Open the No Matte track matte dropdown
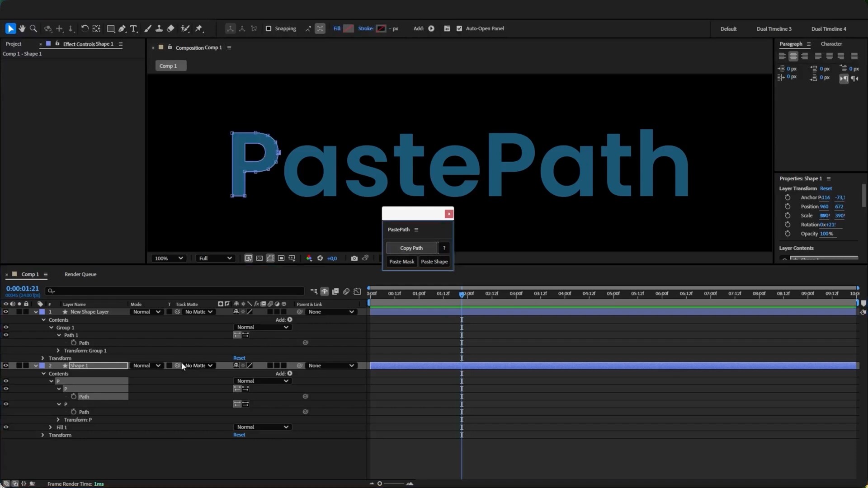868x488 pixels. click(199, 365)
